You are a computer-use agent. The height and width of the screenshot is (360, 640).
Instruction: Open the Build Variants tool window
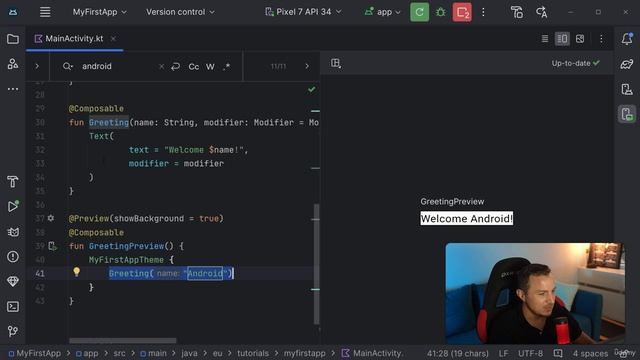pos(13,181)
